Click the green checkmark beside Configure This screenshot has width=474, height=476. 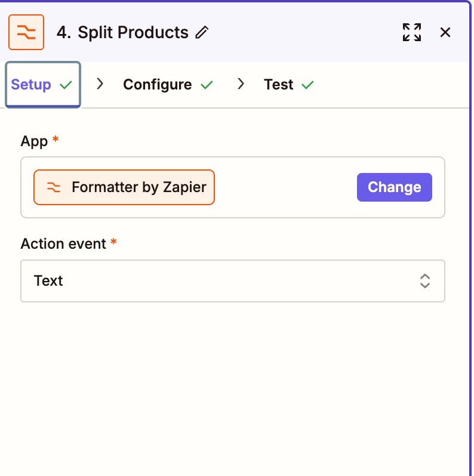[x=207, y=85]
